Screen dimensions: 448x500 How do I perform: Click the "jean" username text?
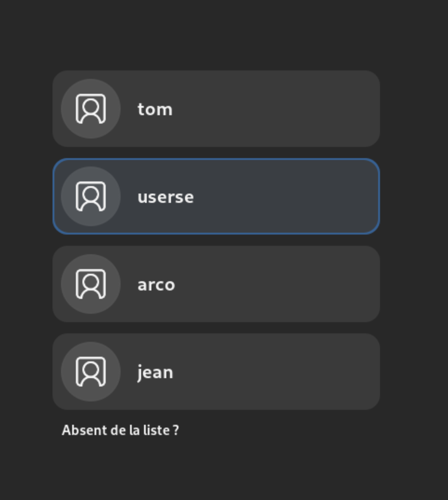[x=155, y=372]
